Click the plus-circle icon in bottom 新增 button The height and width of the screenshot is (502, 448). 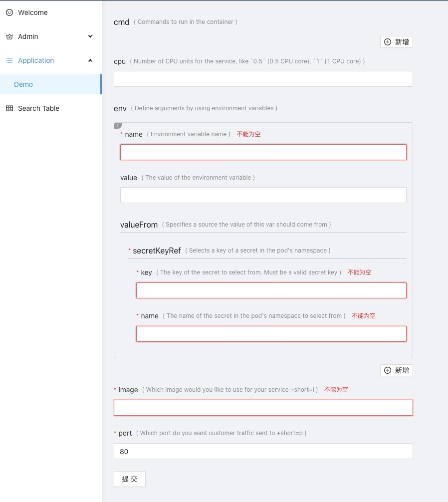(388, 370)
